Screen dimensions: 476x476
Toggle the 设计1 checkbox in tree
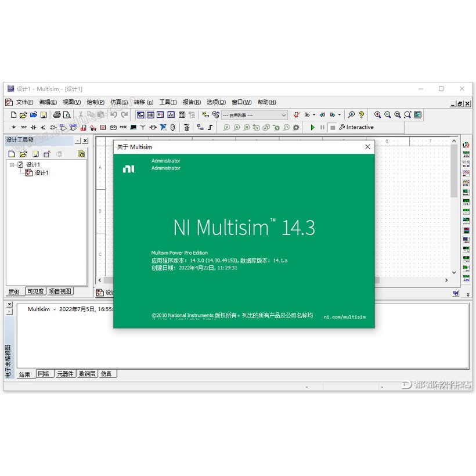coord(21,164)
